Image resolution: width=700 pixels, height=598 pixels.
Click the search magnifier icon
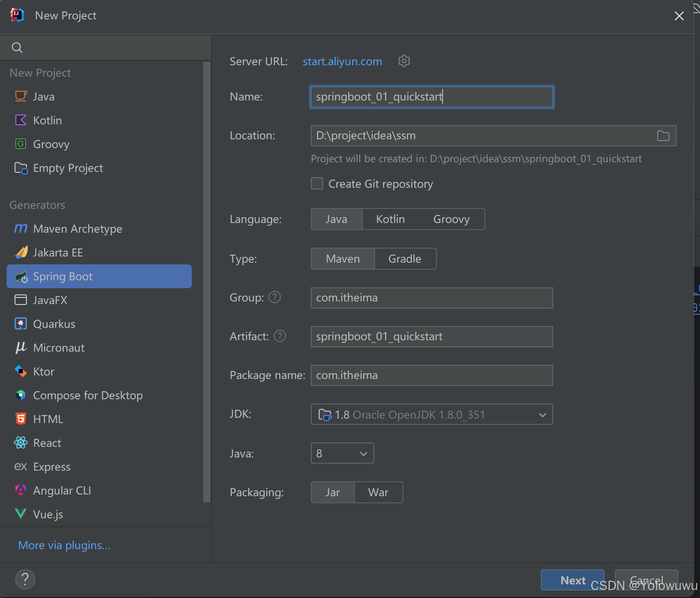(x=17, y=48)
